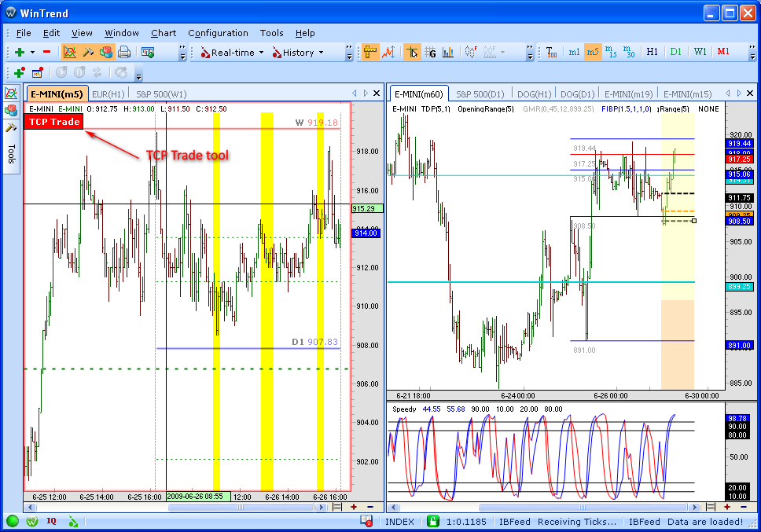Click the right chart horizontal scrollbar thumb
The image size is (761, 532).
583,508
